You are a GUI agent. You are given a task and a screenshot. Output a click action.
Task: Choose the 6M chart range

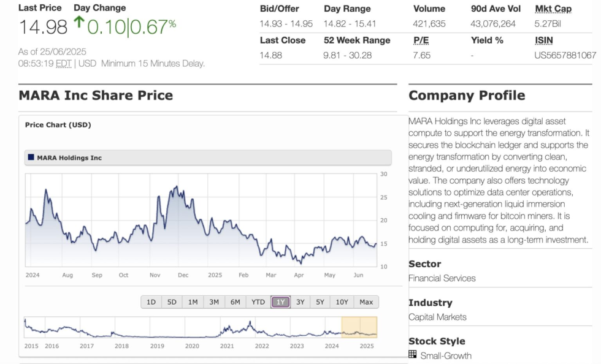pos(235,301)
